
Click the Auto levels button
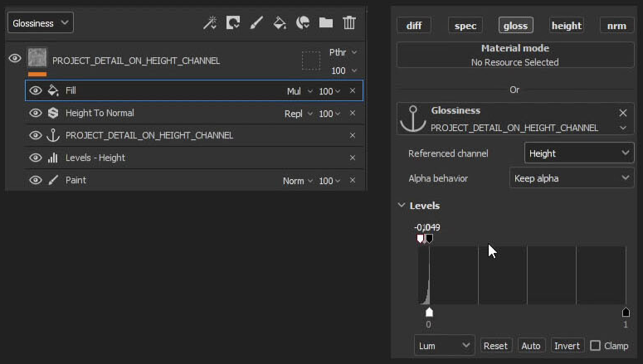click(531, 346)
